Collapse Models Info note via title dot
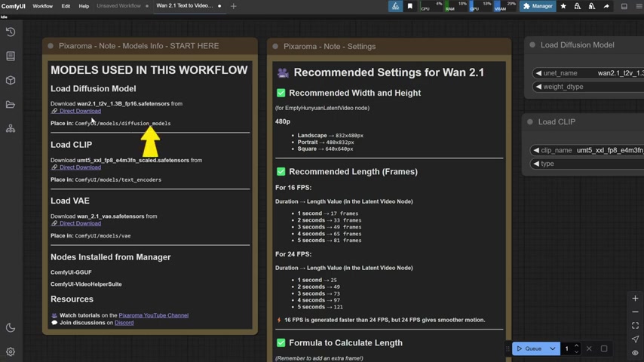644x362 pixels. tap(51, 46)
